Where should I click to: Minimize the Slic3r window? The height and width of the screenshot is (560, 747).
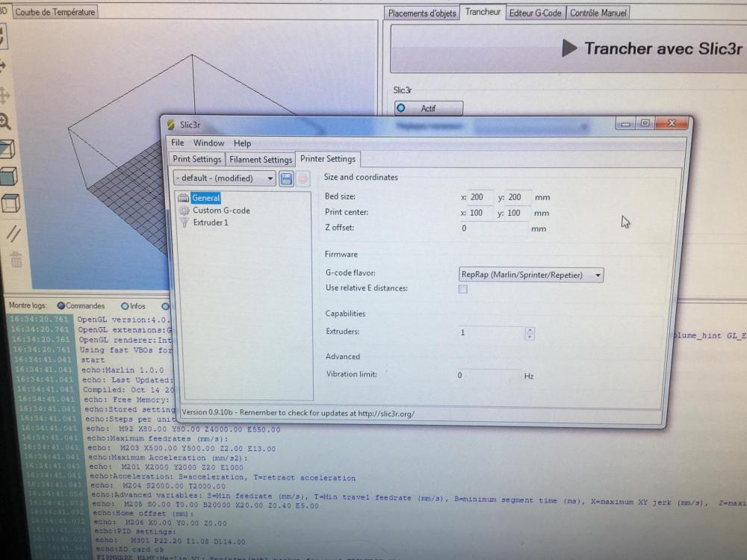click(x=625, y=123)
